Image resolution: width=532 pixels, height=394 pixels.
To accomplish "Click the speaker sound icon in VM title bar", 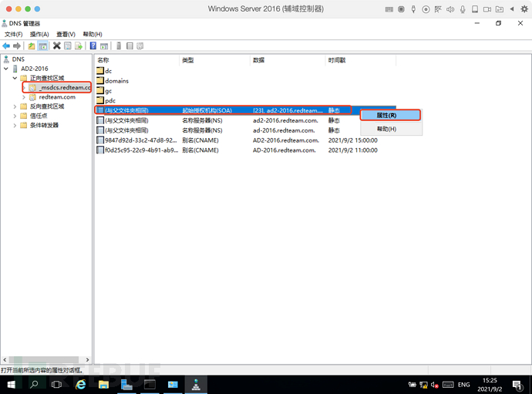I will [450, 9].
